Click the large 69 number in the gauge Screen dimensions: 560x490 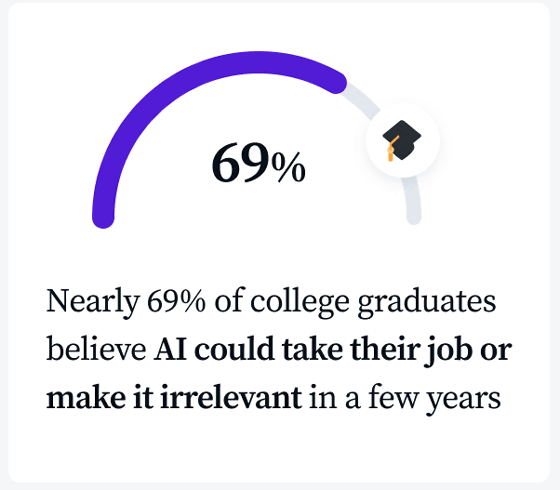coord(241,163)
